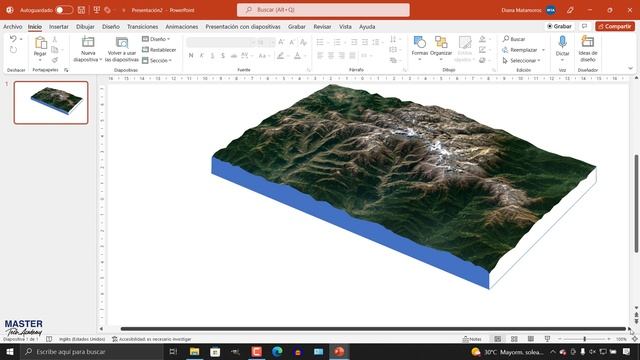
Task: Switch to the Animaciones tab
Action: [182, 27]
